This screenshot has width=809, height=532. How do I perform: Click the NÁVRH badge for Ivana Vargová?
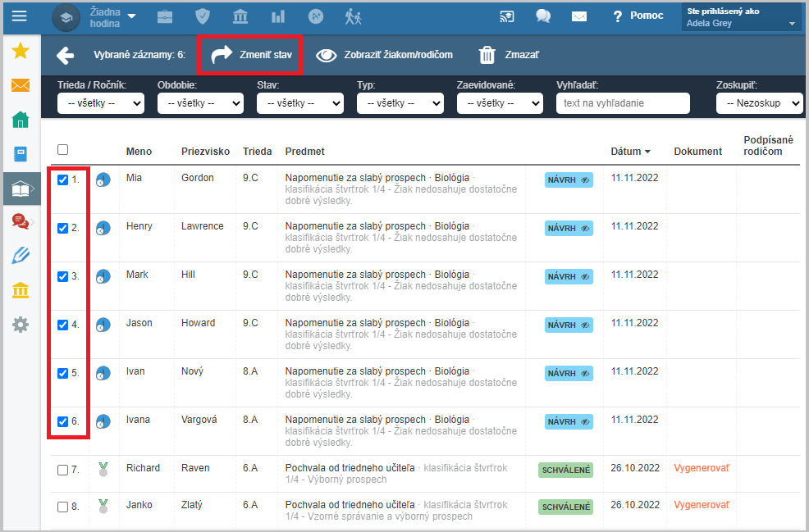coord(569,421)
